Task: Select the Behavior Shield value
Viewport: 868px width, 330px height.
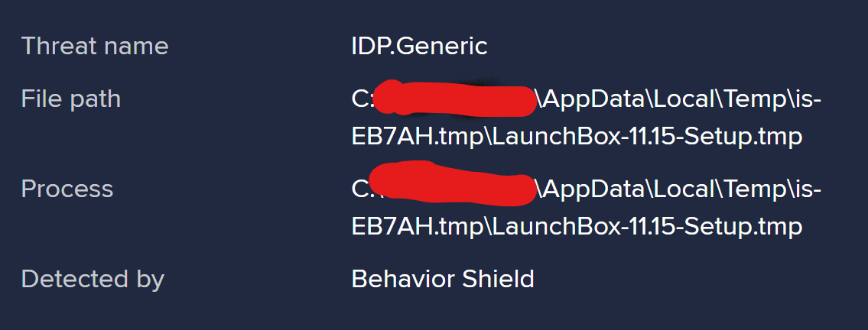Action: click(443, 279)
